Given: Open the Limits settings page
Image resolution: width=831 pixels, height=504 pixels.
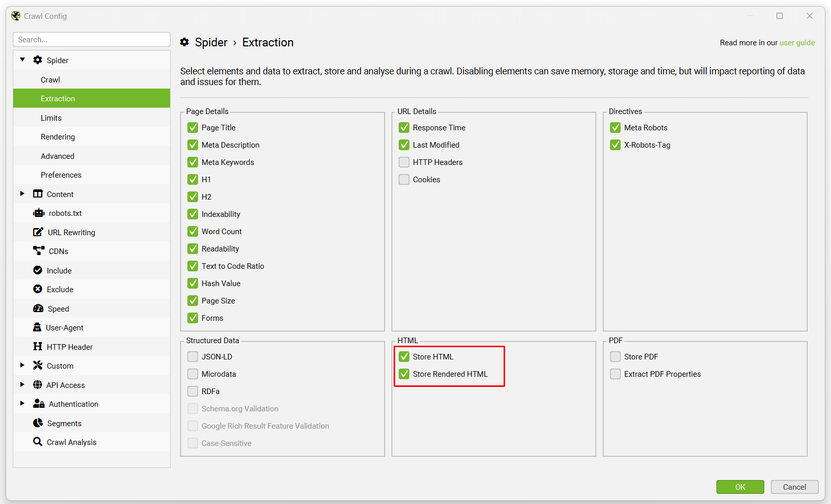Looking at the screenshot, I should click(x=92, y=118).
